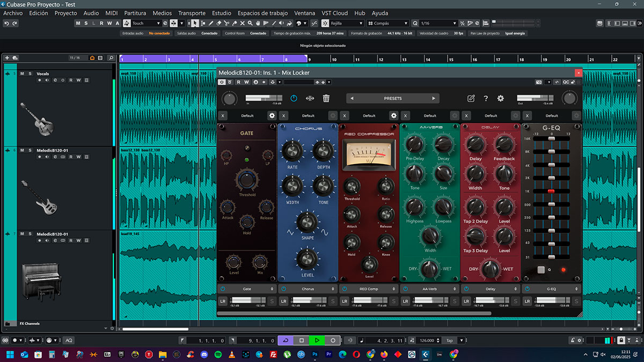
Task: Go to next preset with right arrow
Action: pyautogui.click(x=434, y=98)
